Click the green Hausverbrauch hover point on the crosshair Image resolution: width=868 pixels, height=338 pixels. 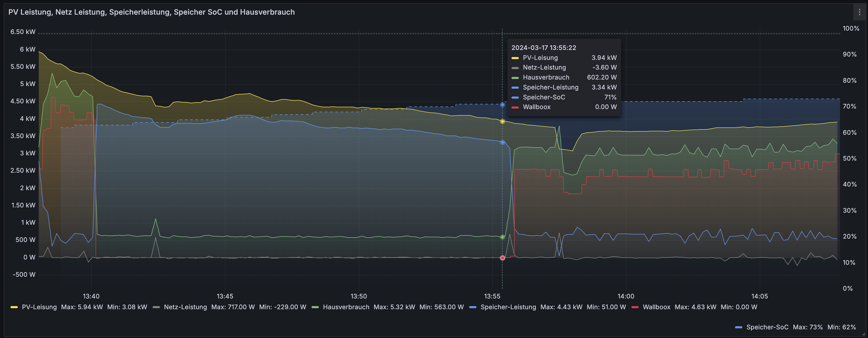coord(502,237)
